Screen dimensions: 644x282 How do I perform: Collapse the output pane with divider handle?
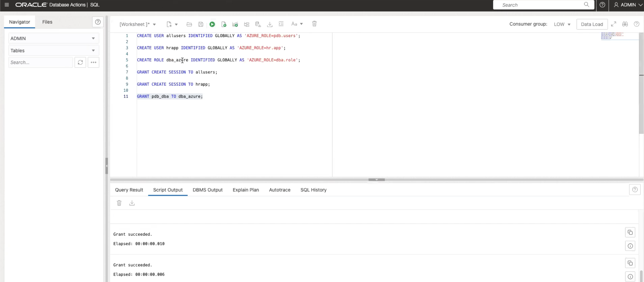376,180
